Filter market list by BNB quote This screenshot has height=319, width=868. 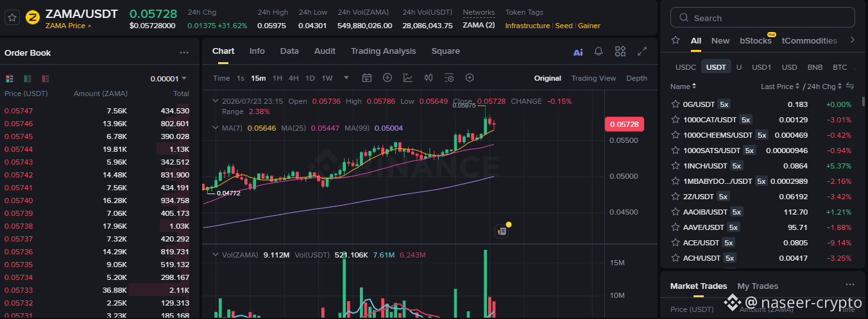[815, 67]
